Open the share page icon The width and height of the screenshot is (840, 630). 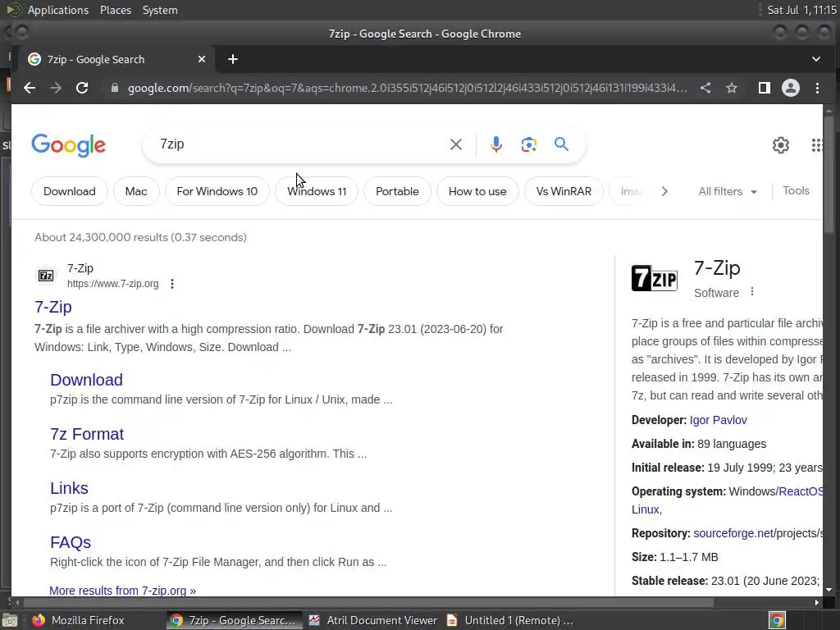[x=705, y=88]
